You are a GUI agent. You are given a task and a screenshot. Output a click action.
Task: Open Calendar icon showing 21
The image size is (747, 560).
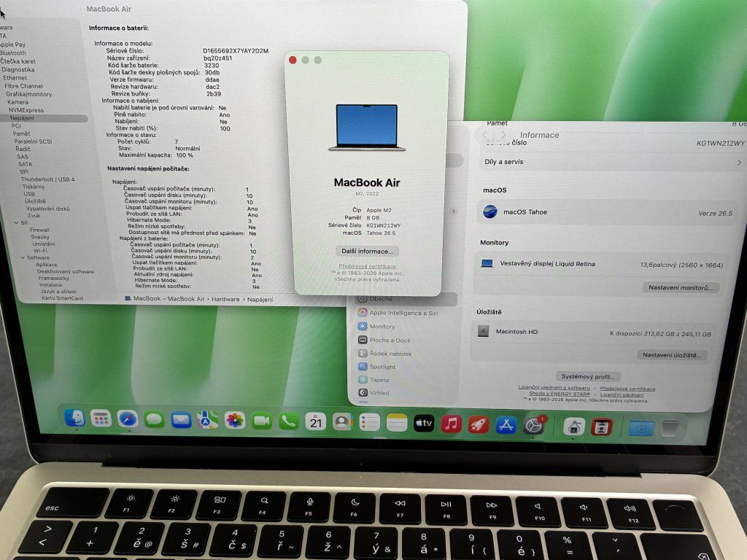tap(316, 421)
